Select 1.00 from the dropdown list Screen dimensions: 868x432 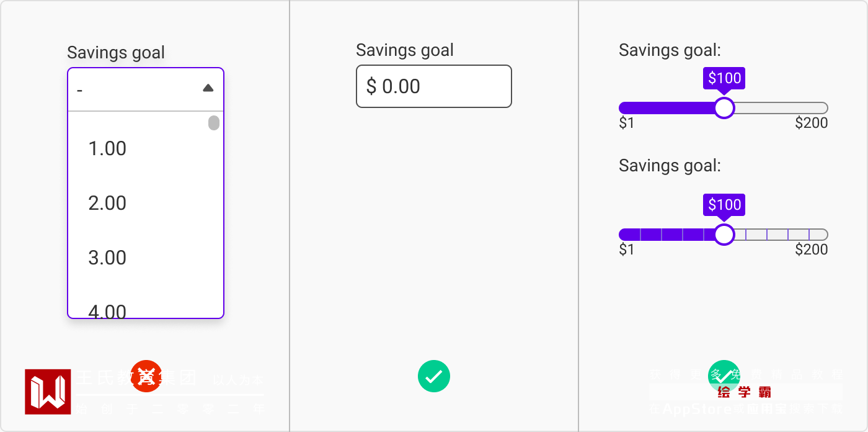click(107, 149)
